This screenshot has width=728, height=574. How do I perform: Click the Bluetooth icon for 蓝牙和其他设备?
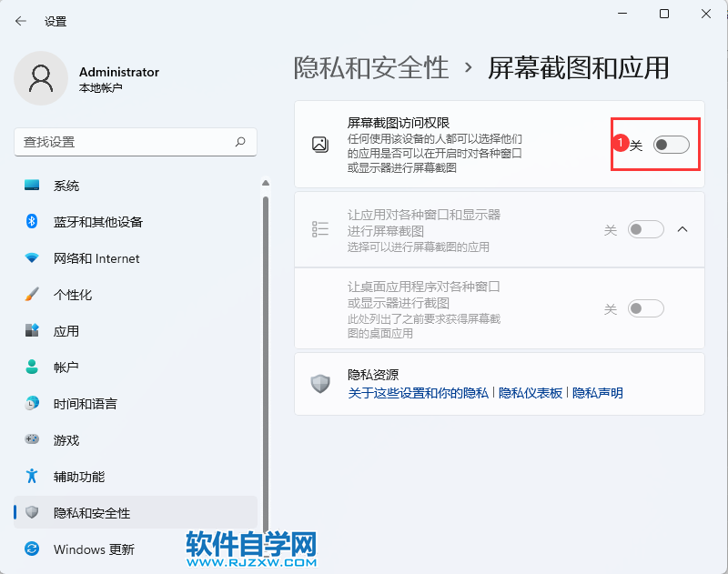[x=33, y=222]
